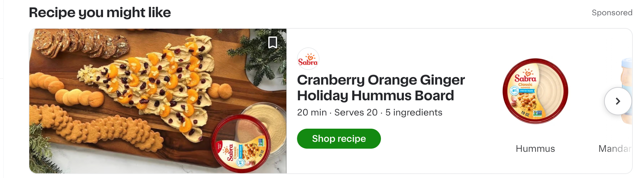Click the 5 ingredients text
644x178 pixels.
coord(414,113)
